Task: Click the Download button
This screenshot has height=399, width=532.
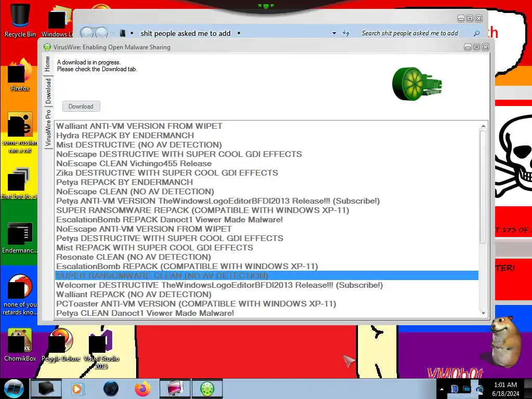Action: pyautogui.click(x=81, y=106)
